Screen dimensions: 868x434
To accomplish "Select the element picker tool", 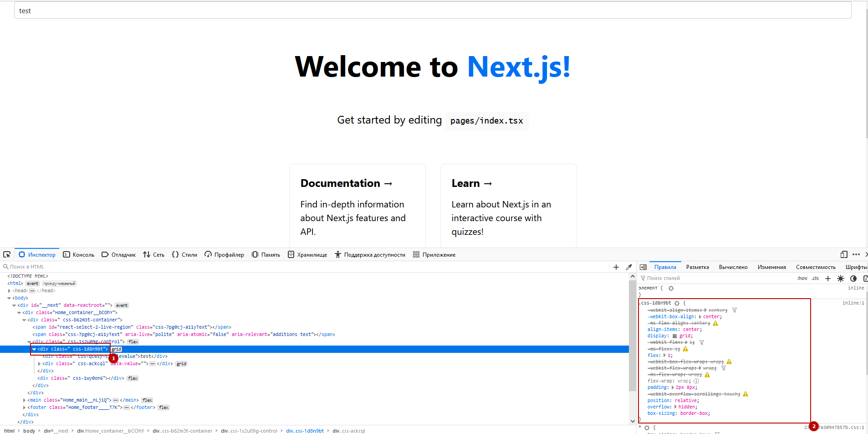I will coord(7,254).
